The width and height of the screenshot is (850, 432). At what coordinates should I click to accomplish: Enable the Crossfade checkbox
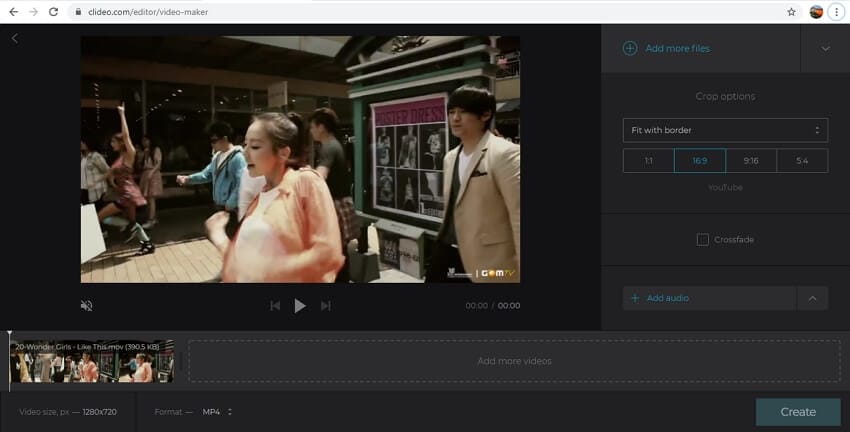click(703, 240)
